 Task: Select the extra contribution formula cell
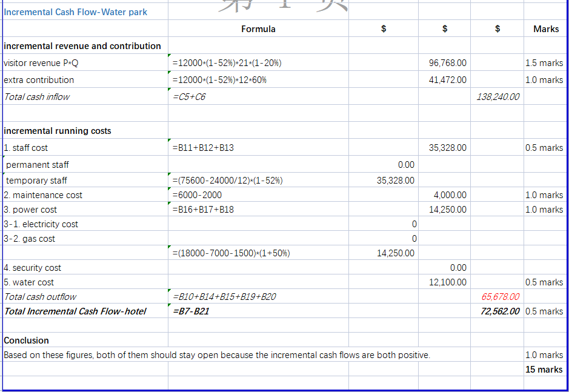tap(219, 80)
